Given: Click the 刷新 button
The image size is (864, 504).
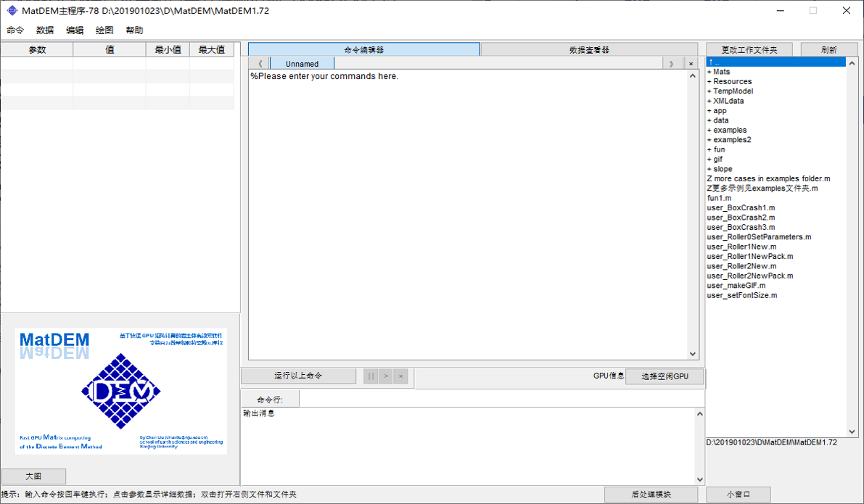Looking at the screenshot, I should point(828,49).
